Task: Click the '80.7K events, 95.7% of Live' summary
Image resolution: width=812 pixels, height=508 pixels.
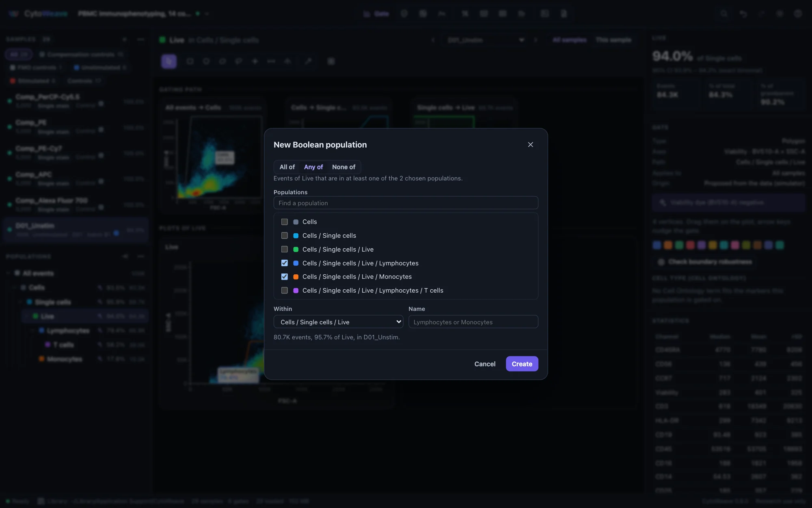Action: click(x=337, y=337)
